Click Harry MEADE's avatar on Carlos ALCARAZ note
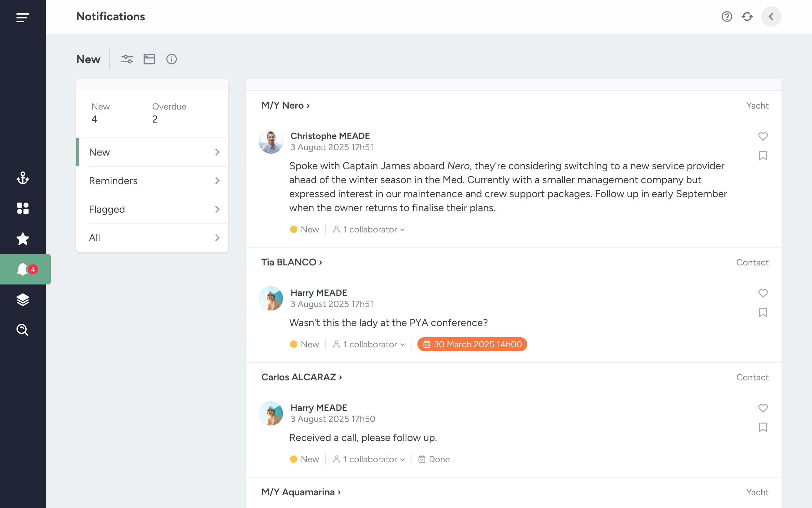The width and height of the screenshot is (812, 508). coord(271,414)
